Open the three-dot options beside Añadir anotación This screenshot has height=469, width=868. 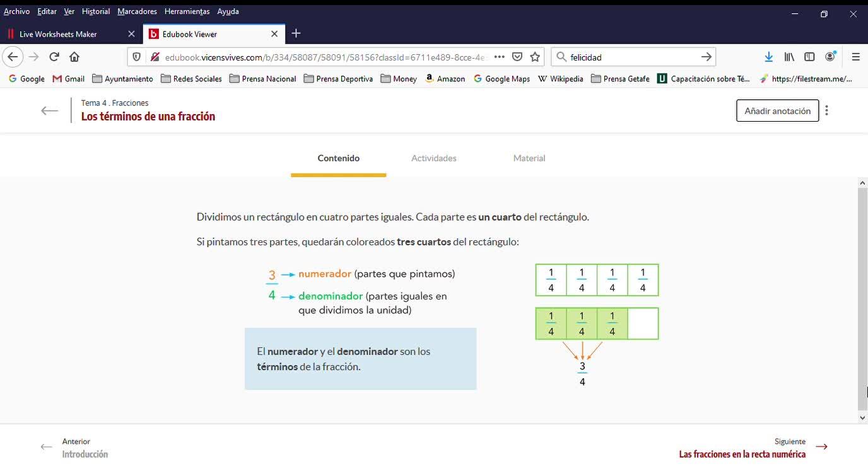tap(826, 110)
